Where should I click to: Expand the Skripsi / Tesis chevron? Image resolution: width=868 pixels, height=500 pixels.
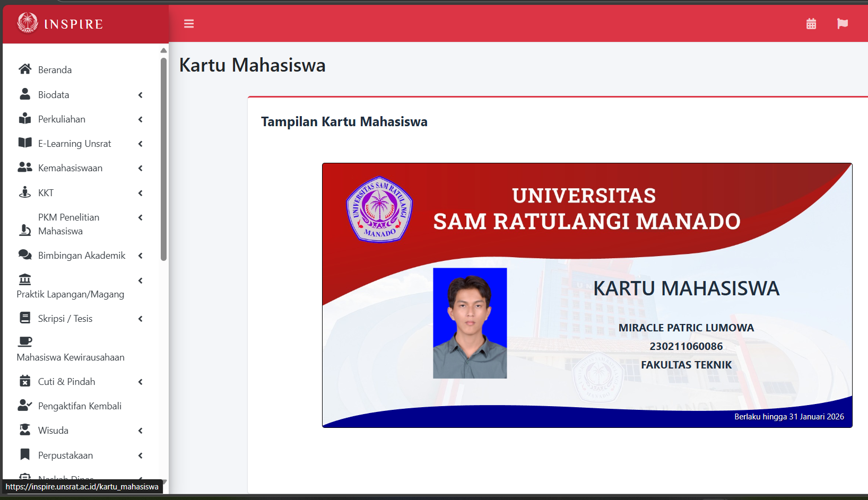[x=141, y=319]
